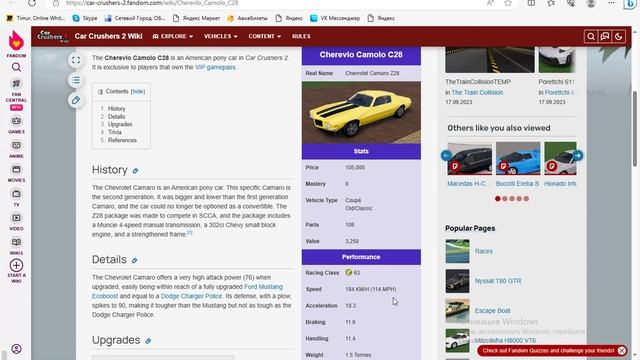Open the Skype bookmark
The width and height of the screenshot is (640, 360).
(85, 18)
